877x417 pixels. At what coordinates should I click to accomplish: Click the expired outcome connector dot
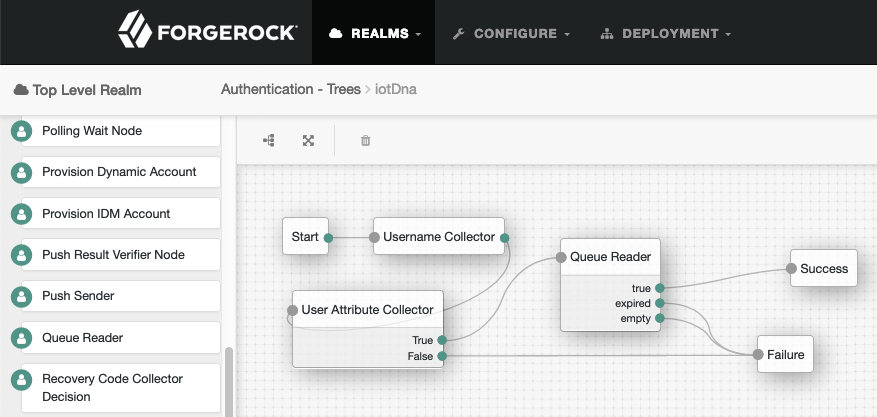tap(660, 304)
